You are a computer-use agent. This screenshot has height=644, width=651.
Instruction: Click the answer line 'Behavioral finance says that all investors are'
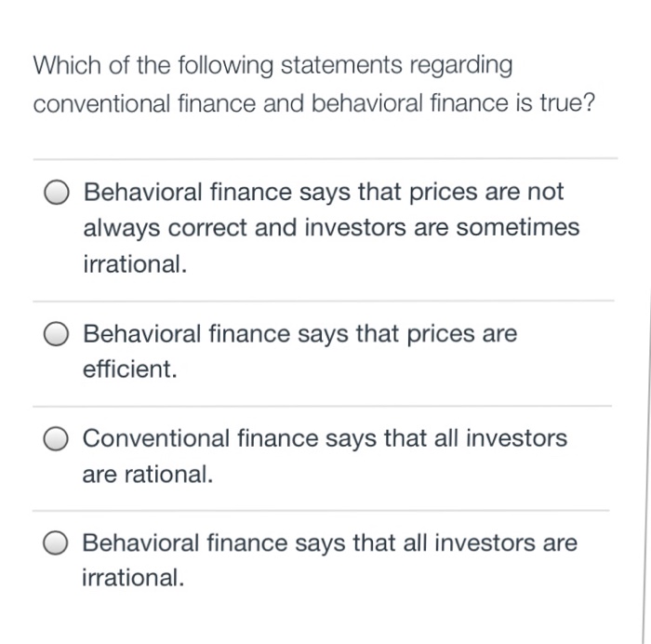pos(329,543)
